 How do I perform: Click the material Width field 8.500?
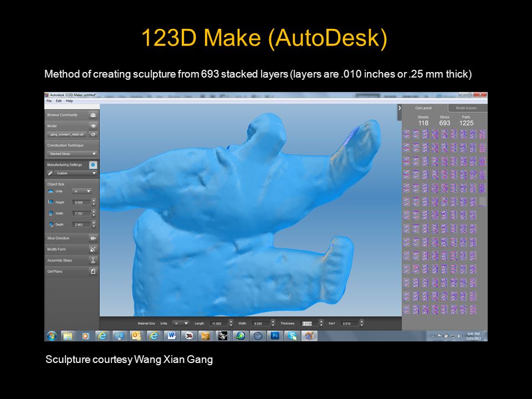point(261,323)
